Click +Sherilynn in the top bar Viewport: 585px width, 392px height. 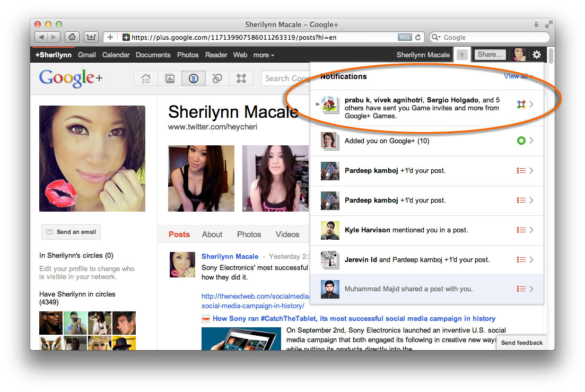[54, 55]
